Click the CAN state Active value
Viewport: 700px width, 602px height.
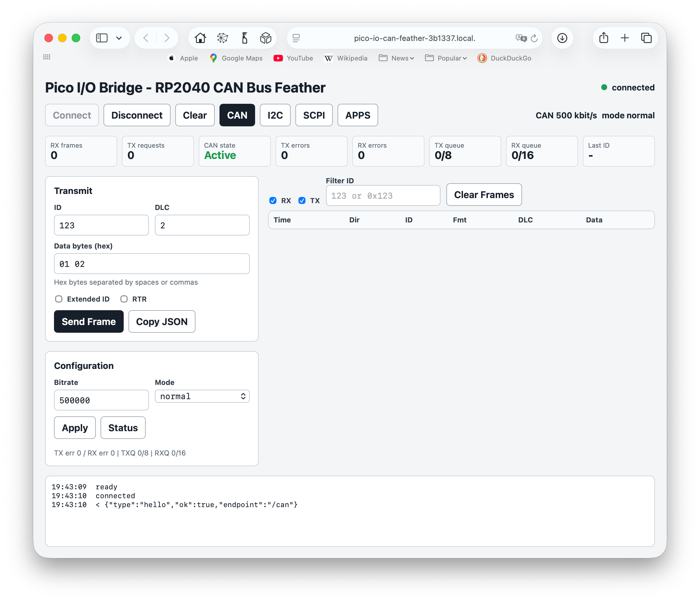click(220, 155)
